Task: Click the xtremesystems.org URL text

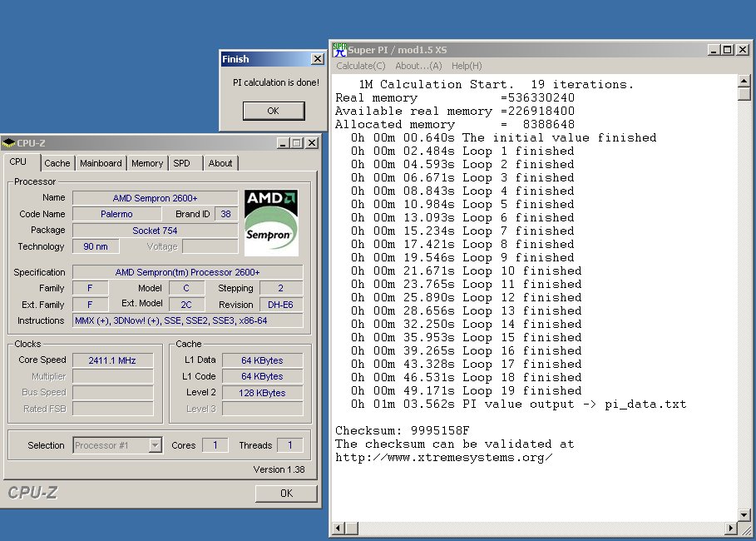Action: coord(443,458)
